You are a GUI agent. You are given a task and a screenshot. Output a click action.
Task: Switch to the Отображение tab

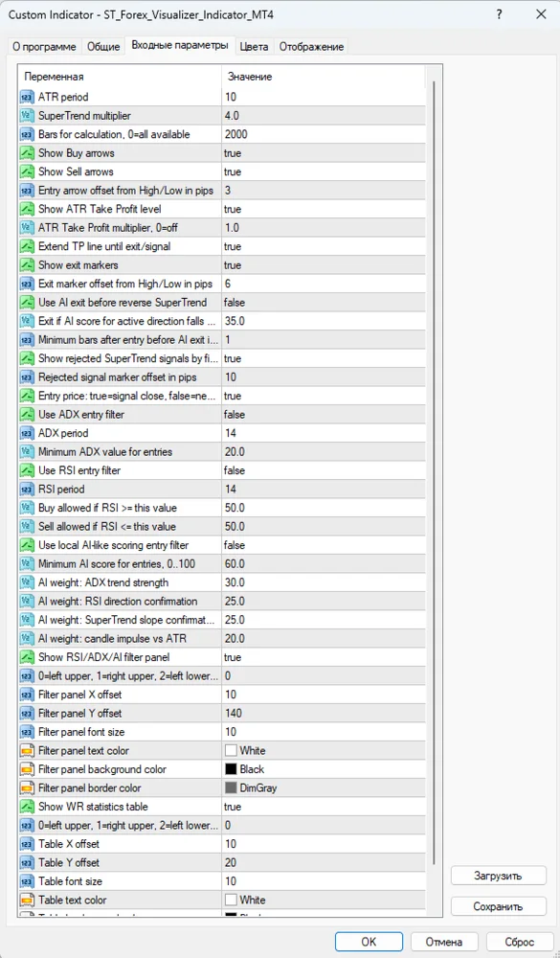coord(311,46)
